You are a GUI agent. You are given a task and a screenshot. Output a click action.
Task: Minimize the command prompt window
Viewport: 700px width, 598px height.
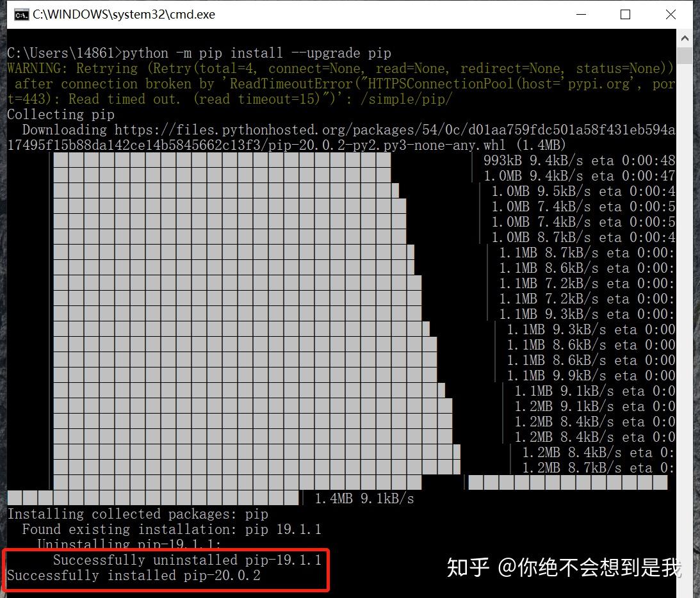point(580,14)
